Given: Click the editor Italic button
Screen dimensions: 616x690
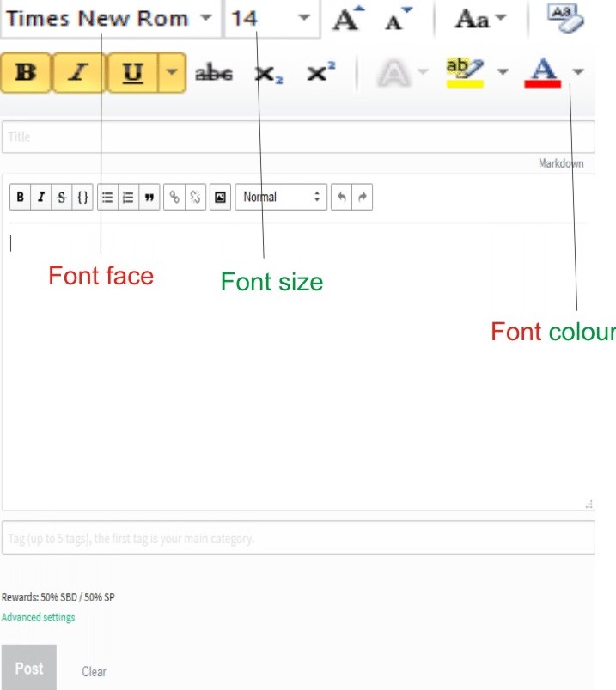Looking at the screenshot, I should [41, 197].
